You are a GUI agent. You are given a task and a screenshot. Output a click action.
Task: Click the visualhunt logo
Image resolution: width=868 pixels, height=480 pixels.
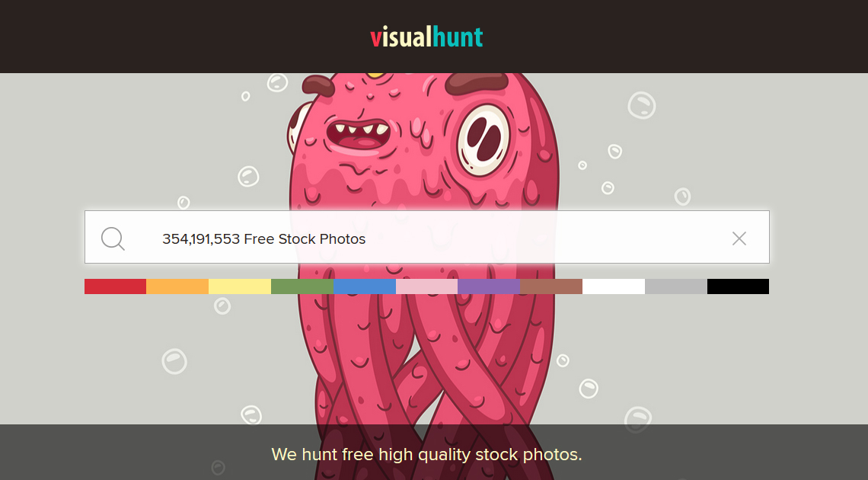coord(426,37)
